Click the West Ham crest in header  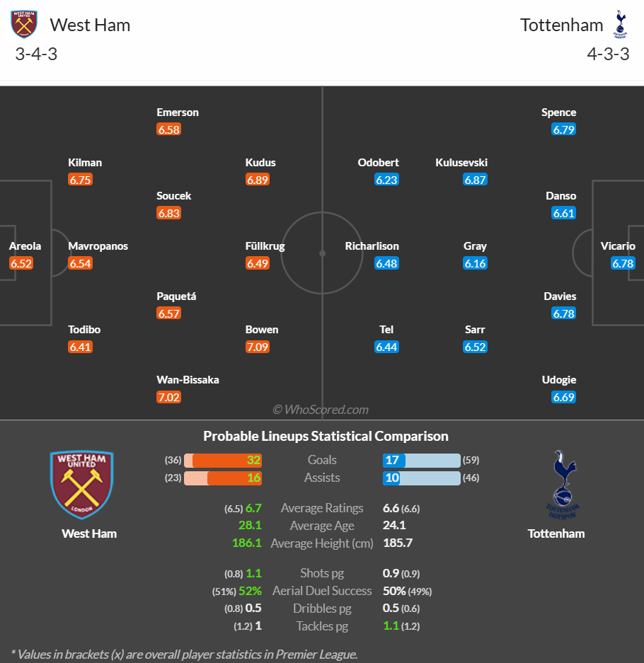pyautogui.click(x=24, y=24)
